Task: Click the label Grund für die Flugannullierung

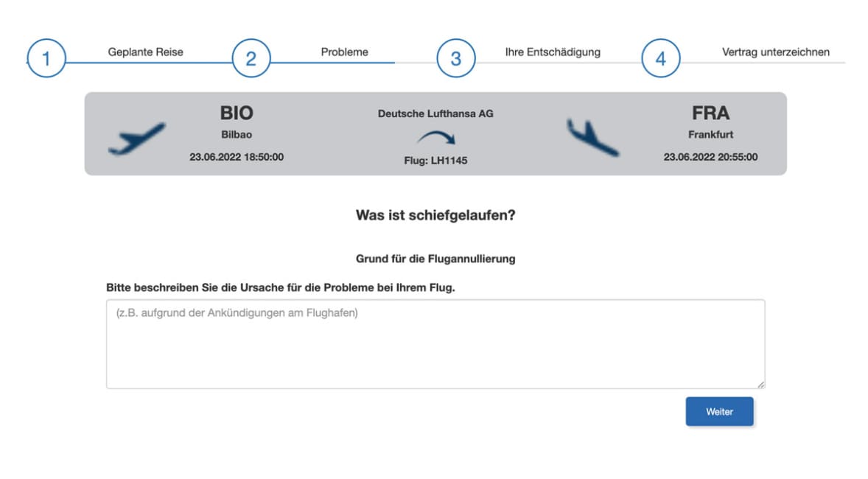Action: point(435,259)
